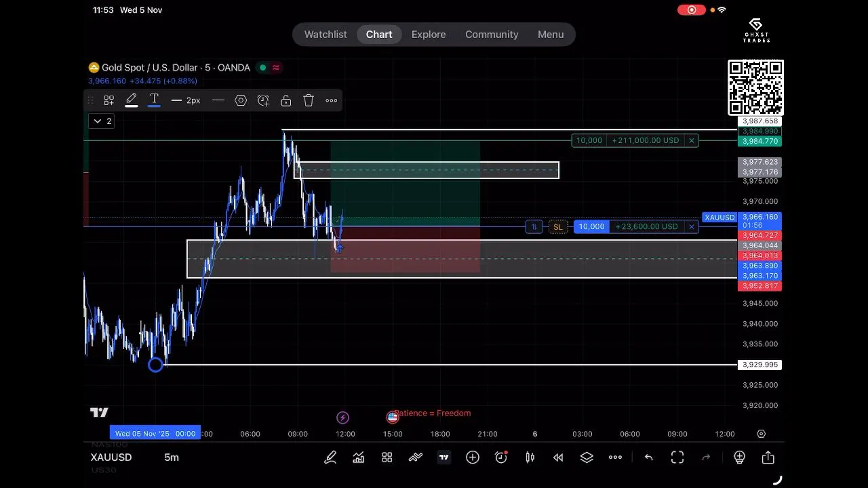The width and height of the screenshot is (868, 488).
Task: Open the indicators icon in bottom bar
Action: coord(416,457)
